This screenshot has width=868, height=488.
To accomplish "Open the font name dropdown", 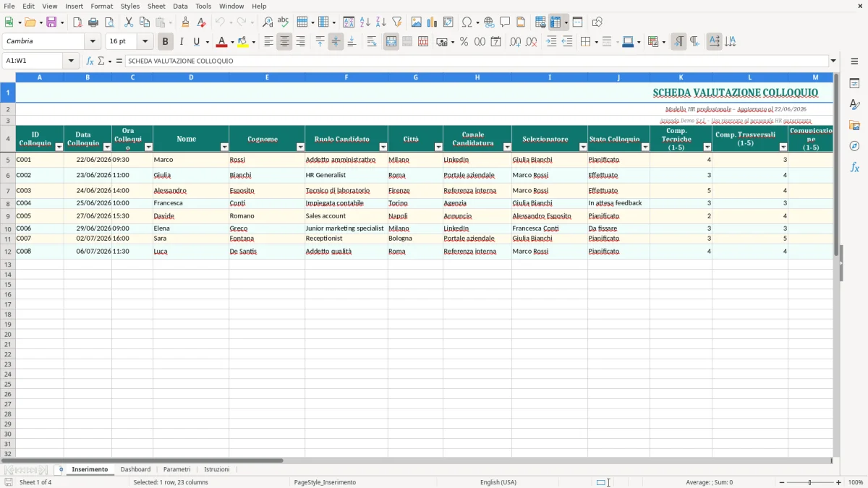I will (x=93, y=42).
